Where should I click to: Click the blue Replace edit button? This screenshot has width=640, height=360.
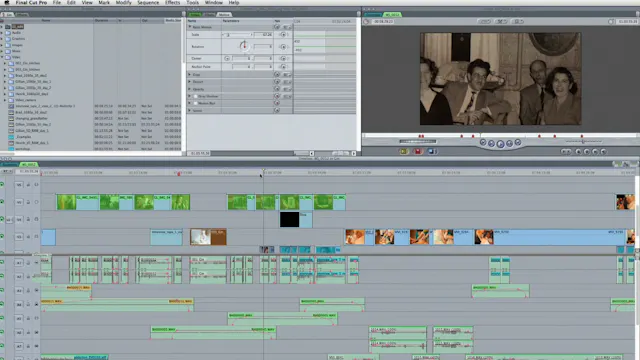(x=432, y=151)
